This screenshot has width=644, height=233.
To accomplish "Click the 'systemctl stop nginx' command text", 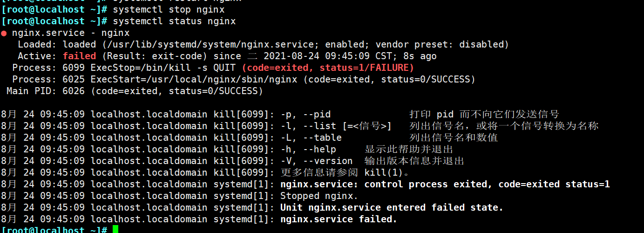I will [169, 10].
